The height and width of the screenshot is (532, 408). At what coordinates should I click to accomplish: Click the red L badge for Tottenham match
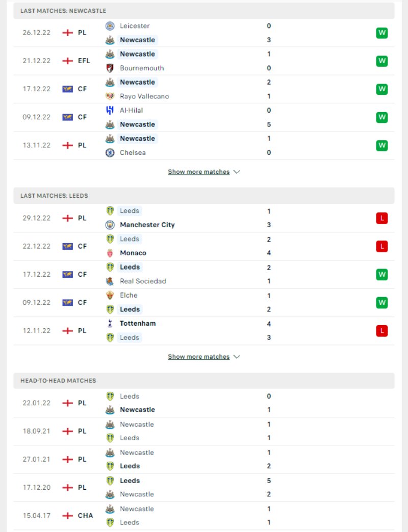point(382,331)
